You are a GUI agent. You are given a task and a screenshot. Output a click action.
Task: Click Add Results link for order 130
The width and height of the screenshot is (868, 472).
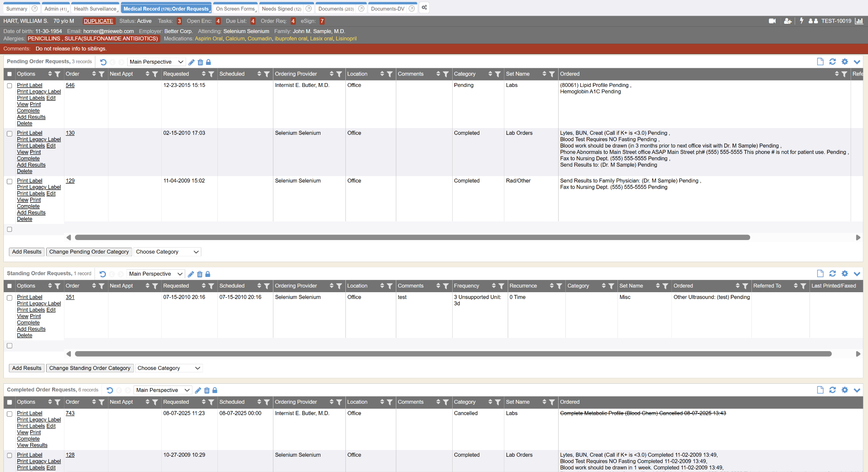[31, 165]
